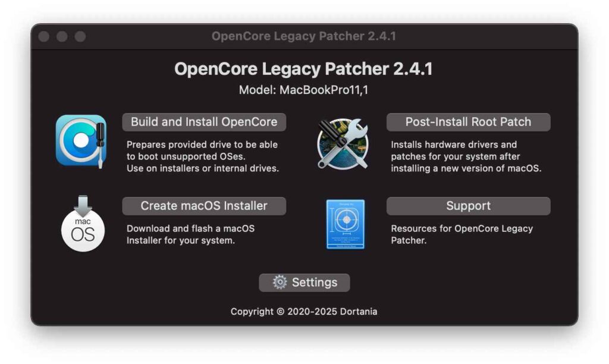Click the blue Support utility icon

(345, 225)
